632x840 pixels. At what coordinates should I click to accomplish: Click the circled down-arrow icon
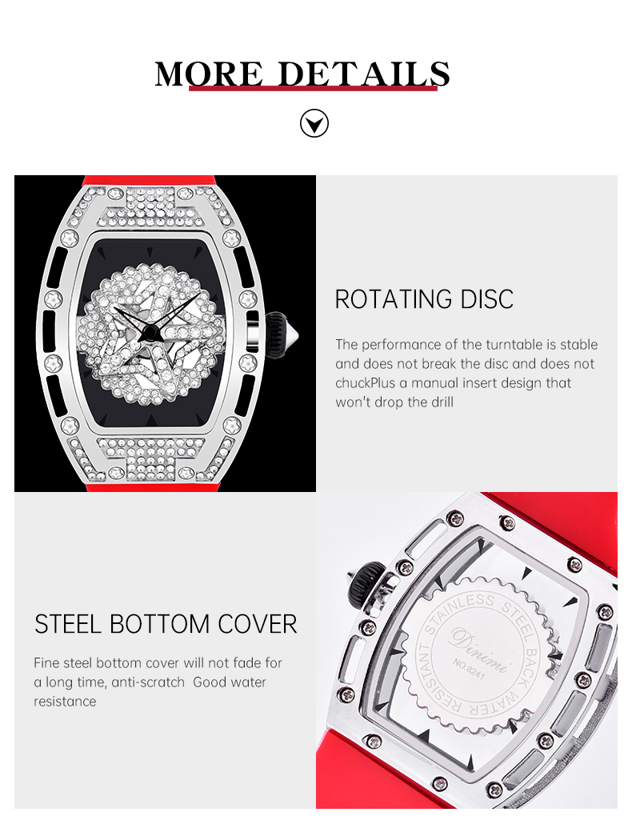(x=314, y=123)
